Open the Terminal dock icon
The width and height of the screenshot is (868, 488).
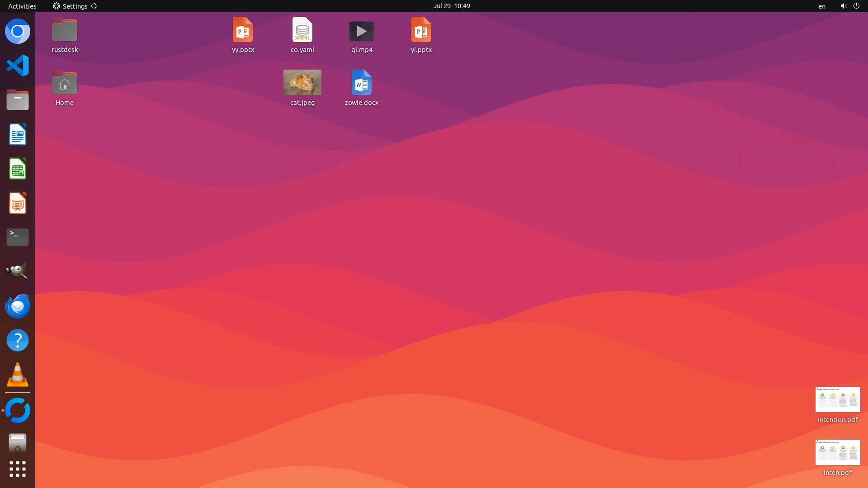point(18,237)
